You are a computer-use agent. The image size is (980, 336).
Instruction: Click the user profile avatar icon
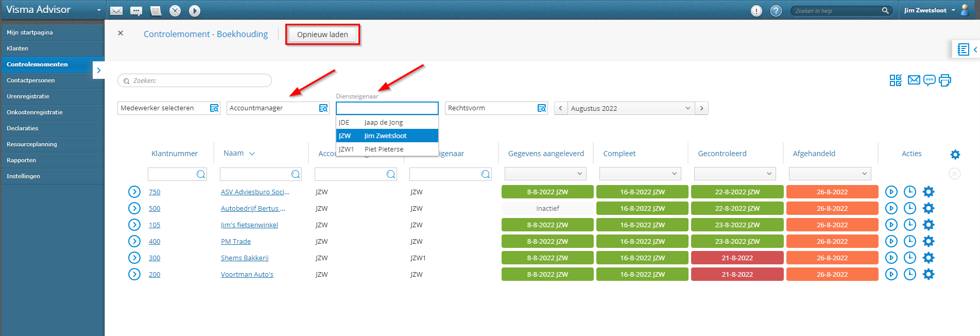pos(965,10)
